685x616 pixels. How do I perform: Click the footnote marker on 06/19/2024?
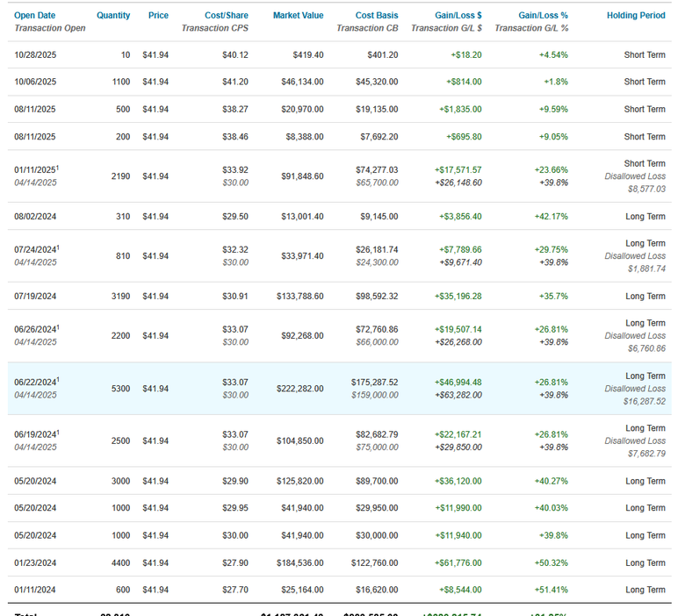[x=58, y=433]
